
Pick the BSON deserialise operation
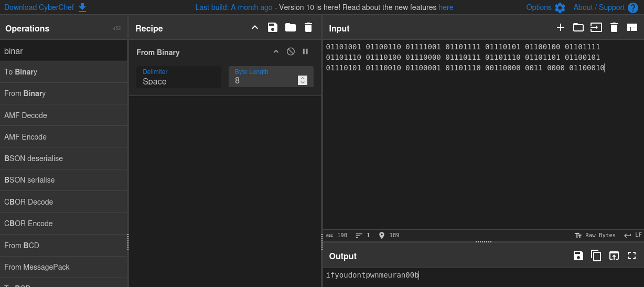[63, 158]
